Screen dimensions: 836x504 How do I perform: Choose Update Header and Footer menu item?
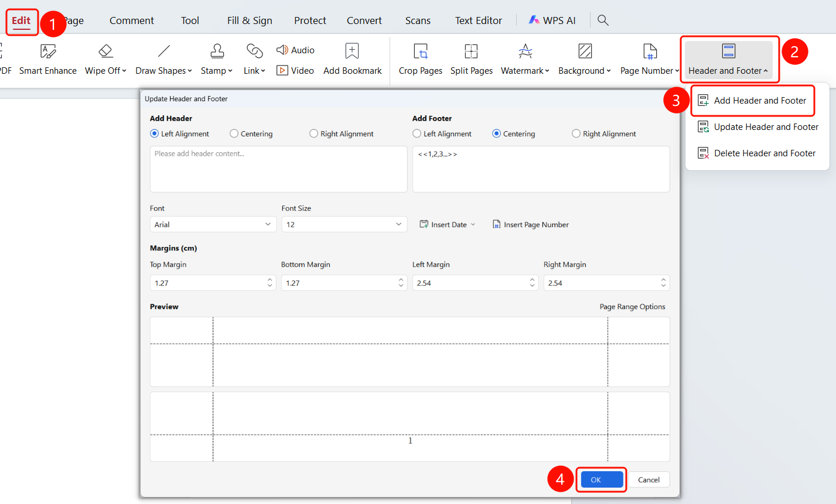[758, 127]
